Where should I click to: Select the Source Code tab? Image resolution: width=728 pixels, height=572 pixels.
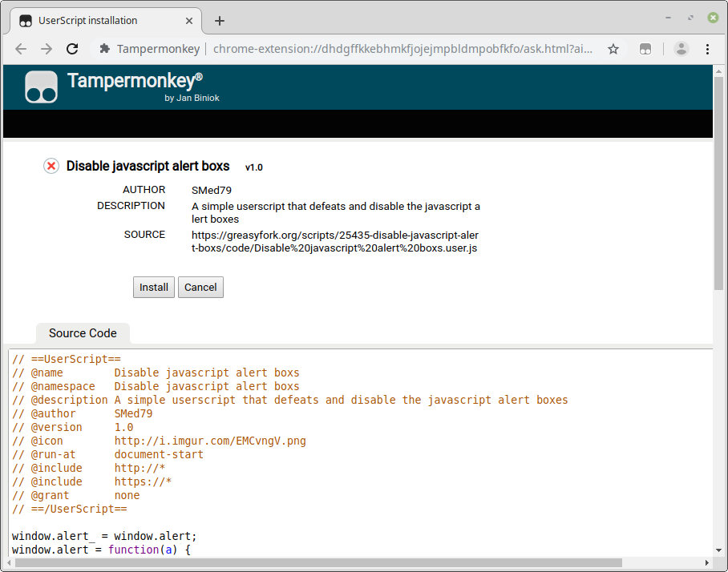(x=83, y=333)
